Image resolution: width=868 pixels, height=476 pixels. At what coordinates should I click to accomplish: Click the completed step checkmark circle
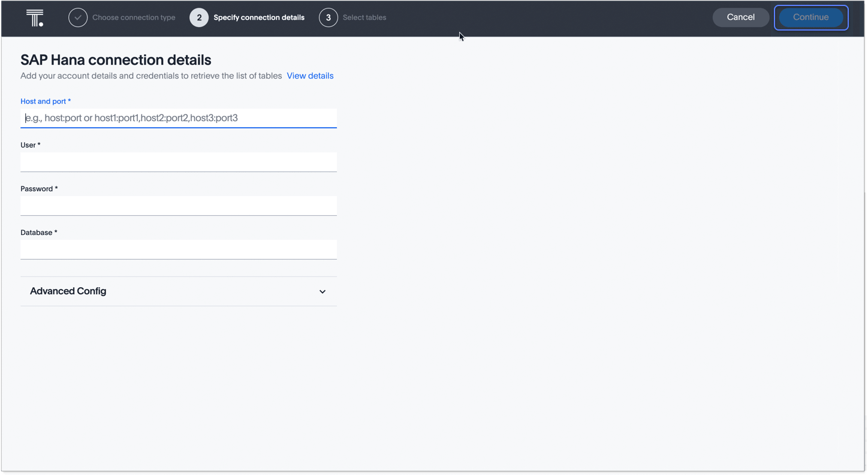pos(78,18)
